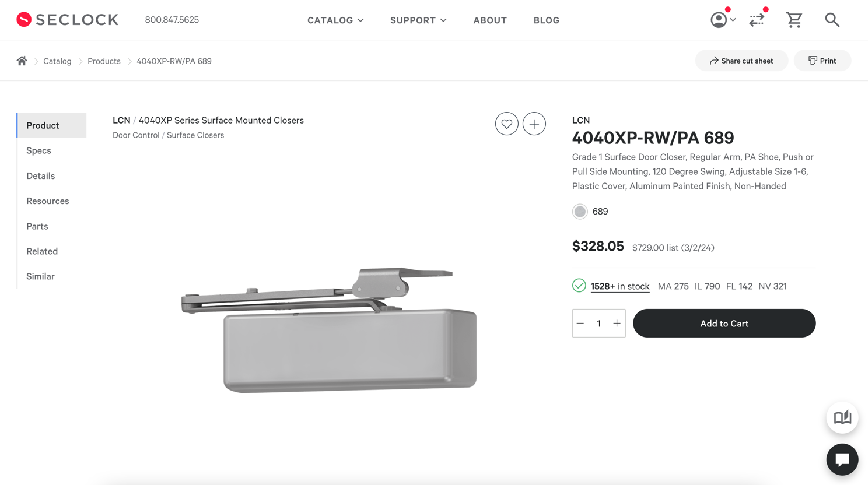
Task: Decrease quantity with minus stepper
Action: coord(580,323)
